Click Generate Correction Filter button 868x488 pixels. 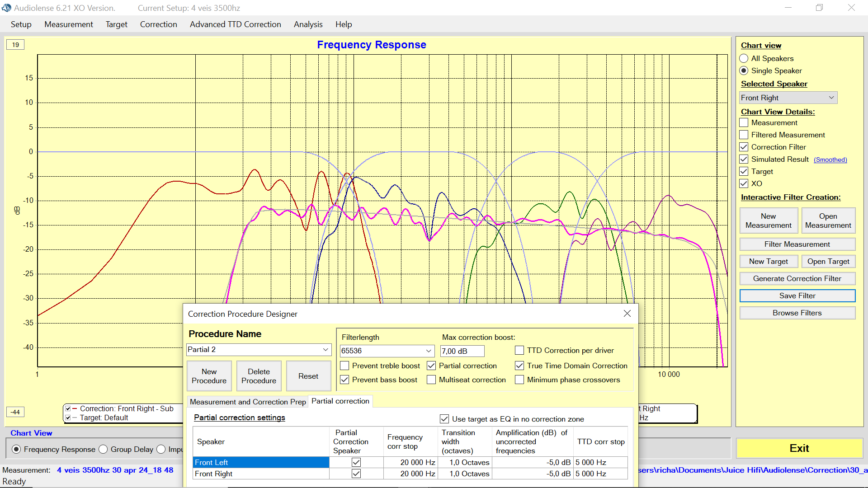[797, 278]
